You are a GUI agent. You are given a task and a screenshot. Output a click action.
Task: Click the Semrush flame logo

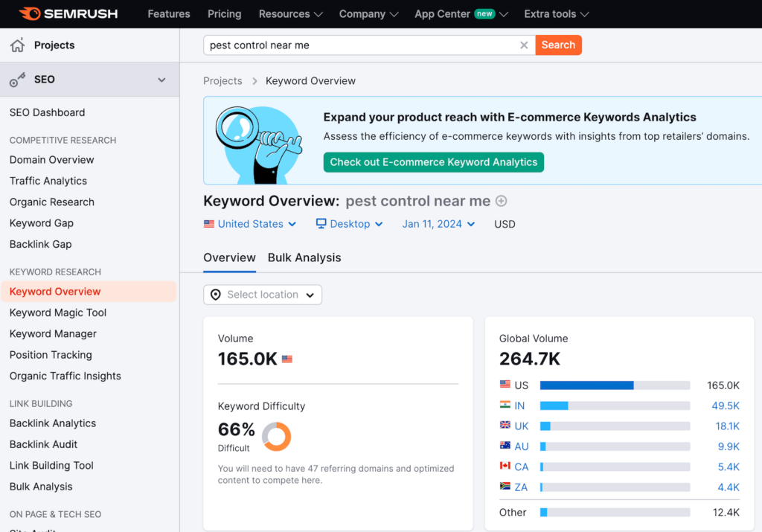click(x=30, y=13)
